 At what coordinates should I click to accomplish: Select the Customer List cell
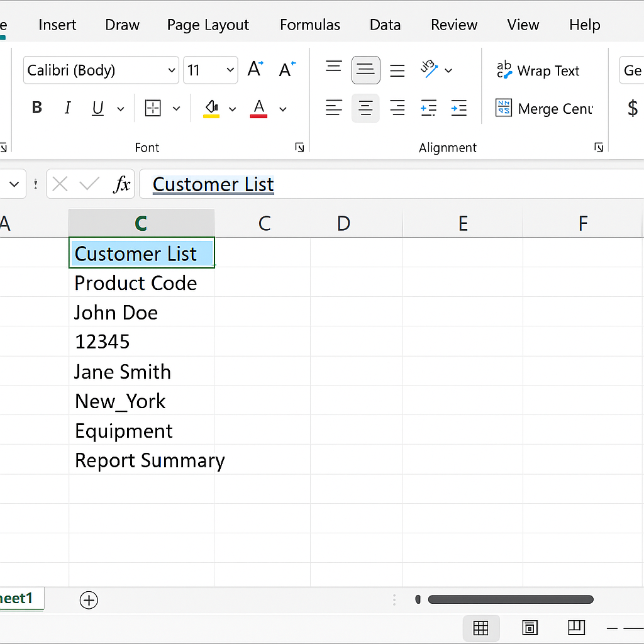click(142, 253)
